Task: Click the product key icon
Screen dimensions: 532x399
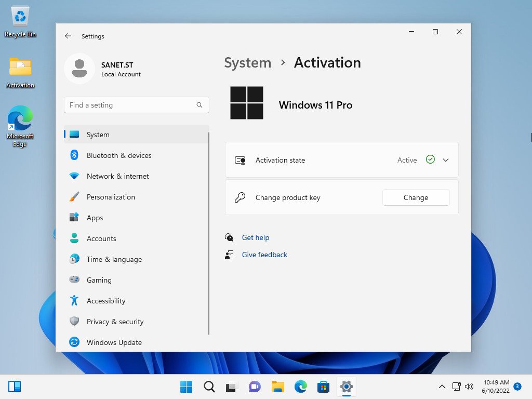Action: coord(240,197)
